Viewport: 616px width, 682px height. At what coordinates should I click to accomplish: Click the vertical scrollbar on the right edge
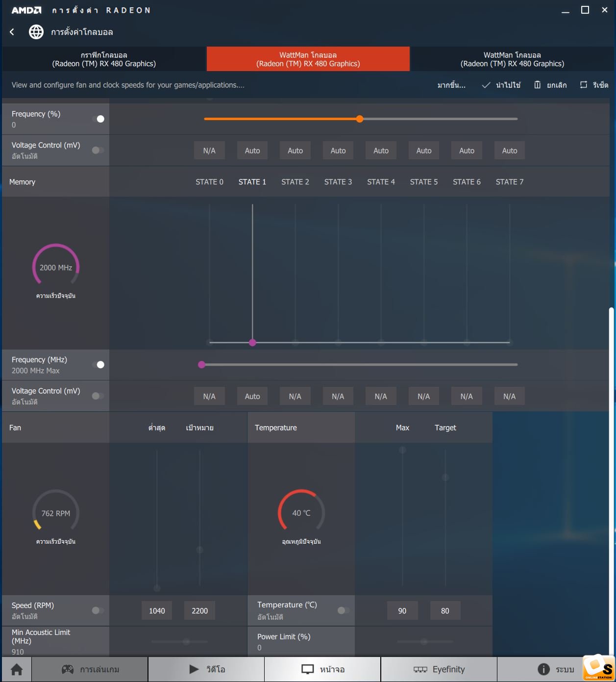(611, 480)
